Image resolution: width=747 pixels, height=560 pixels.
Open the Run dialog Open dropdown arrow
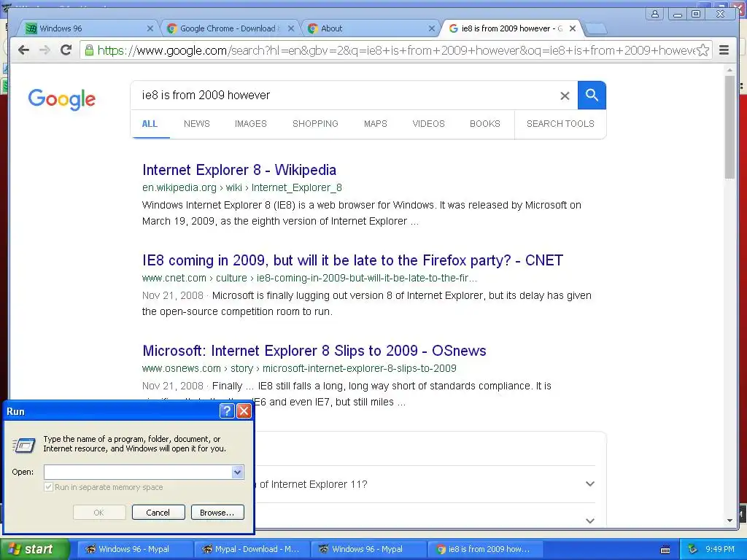point(237,472)
